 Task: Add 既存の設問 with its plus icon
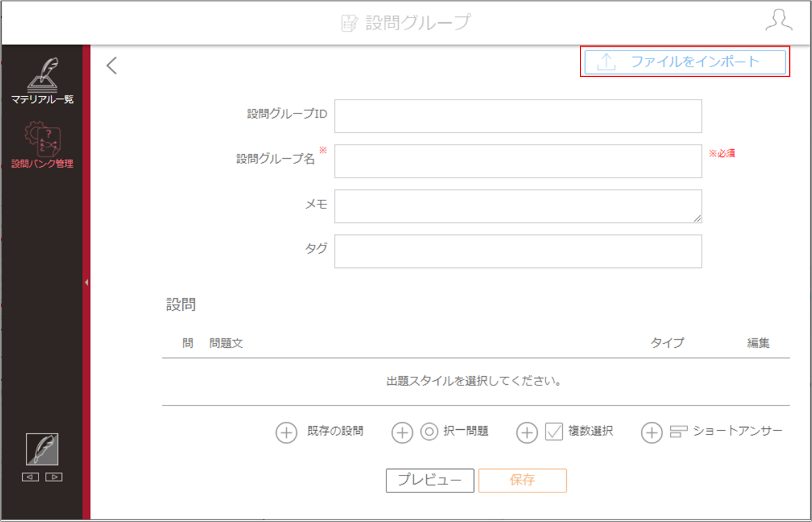(286, 433)
